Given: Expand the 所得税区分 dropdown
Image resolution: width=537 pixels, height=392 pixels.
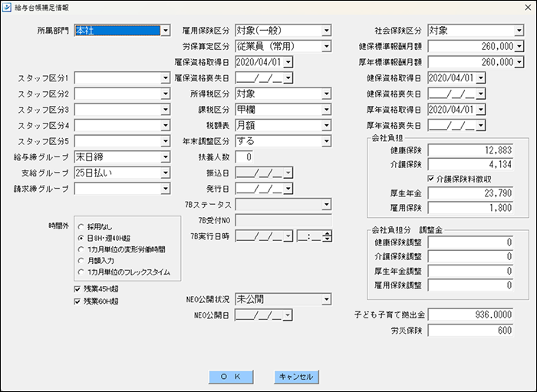Looking at the screenshot, I should 326,94.
